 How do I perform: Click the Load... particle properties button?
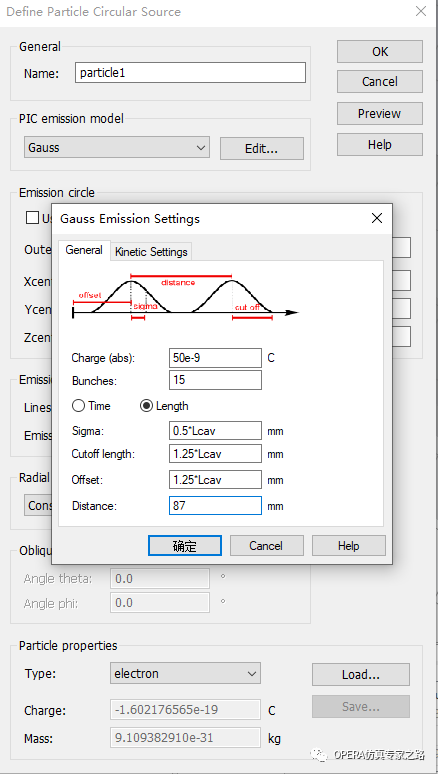(x=361, y=674)
